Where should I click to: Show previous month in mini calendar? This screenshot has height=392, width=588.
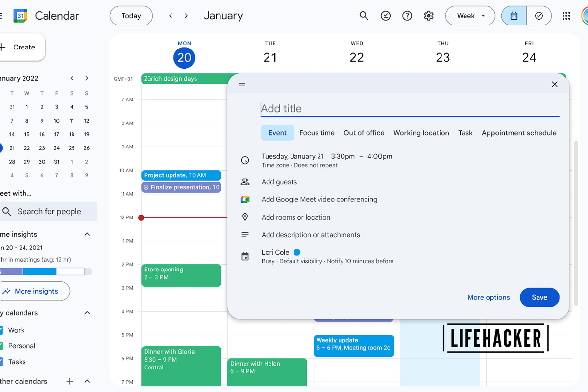72,78
